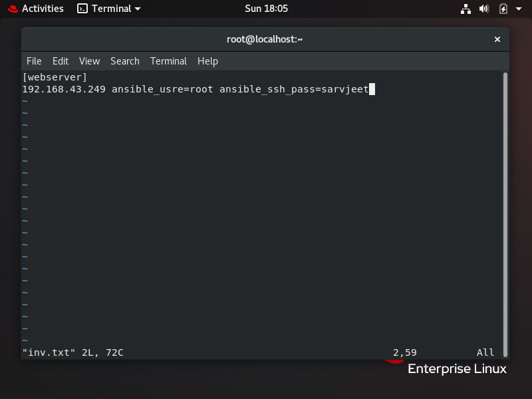Image resolution: width=532 pixels, height=399 pixels.
Task: Click the Red Hat logo icon
Action: 13,9
